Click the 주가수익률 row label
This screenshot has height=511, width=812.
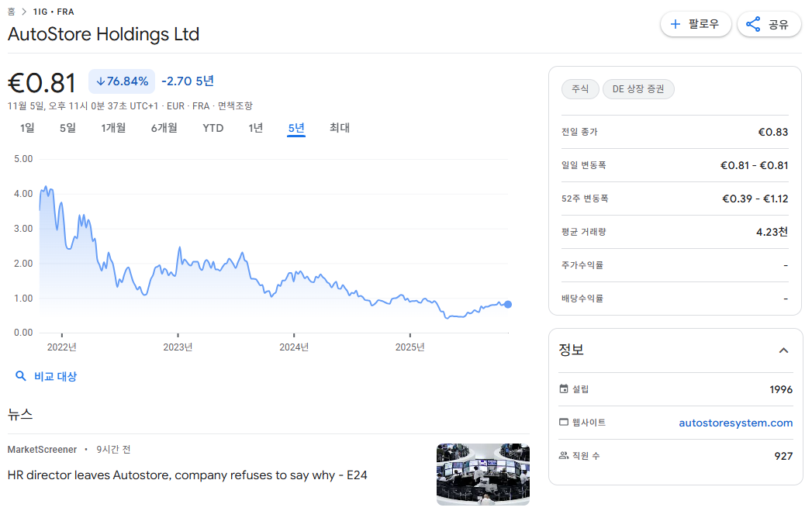pyautogui.click(x=582, y=265)
